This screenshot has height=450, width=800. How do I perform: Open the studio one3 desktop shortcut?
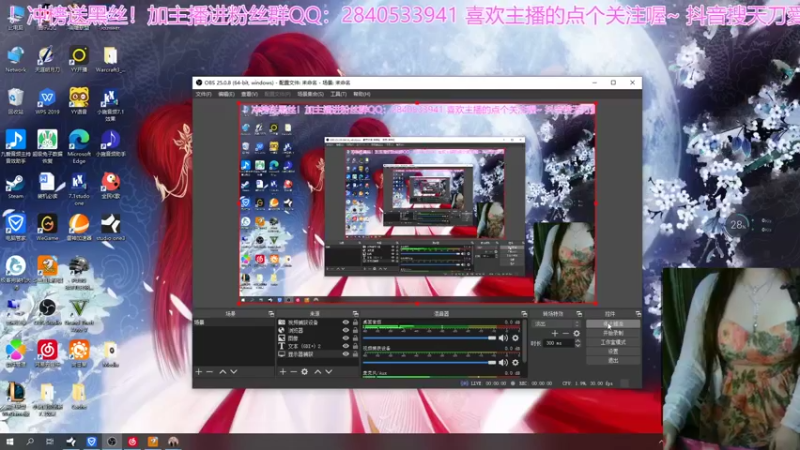[110, 228]
